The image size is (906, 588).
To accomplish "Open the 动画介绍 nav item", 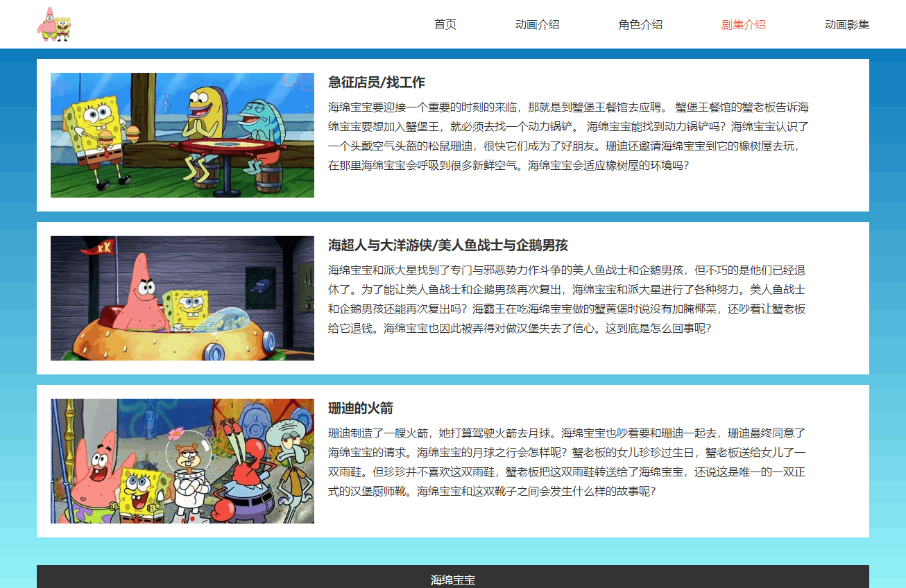I will click(538, 24).
